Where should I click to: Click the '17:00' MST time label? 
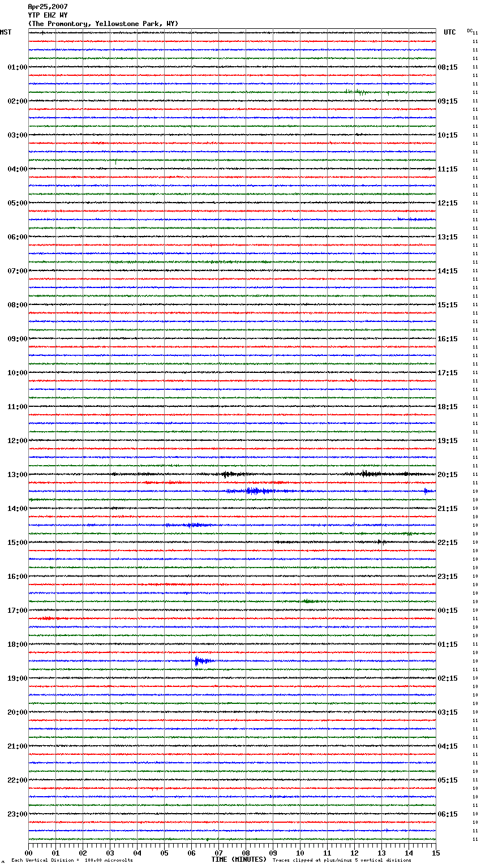point(17,611)
